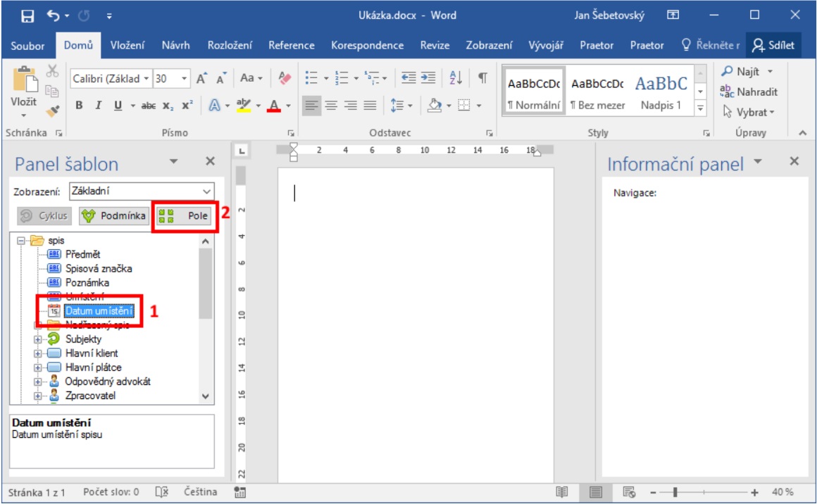Screen dimensions: 817x504
Task: Adjust the zoom slider in status bar
Action: pyautogui.click(x=674, y=492)
